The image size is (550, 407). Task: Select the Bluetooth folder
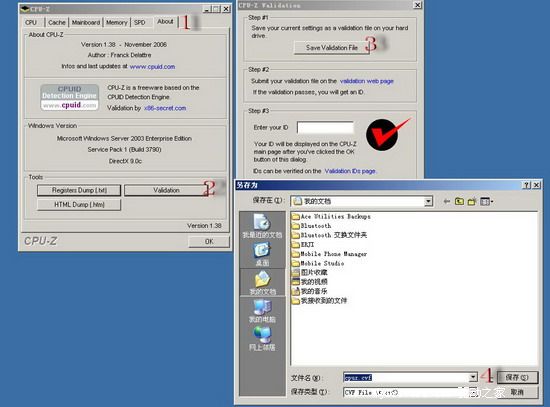[x=311, y=226]
